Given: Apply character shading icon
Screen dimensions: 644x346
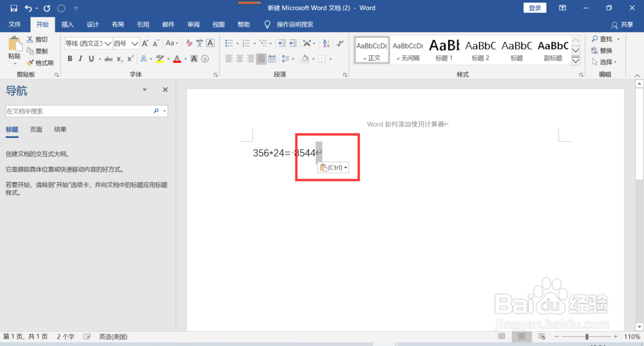Looking at the screenshot, I should [x=194, y=59].
